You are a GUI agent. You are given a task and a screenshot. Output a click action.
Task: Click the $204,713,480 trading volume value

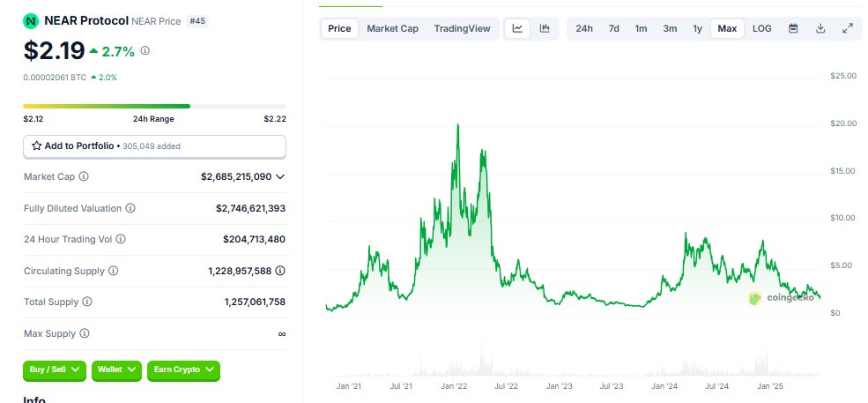click(254, 240)
